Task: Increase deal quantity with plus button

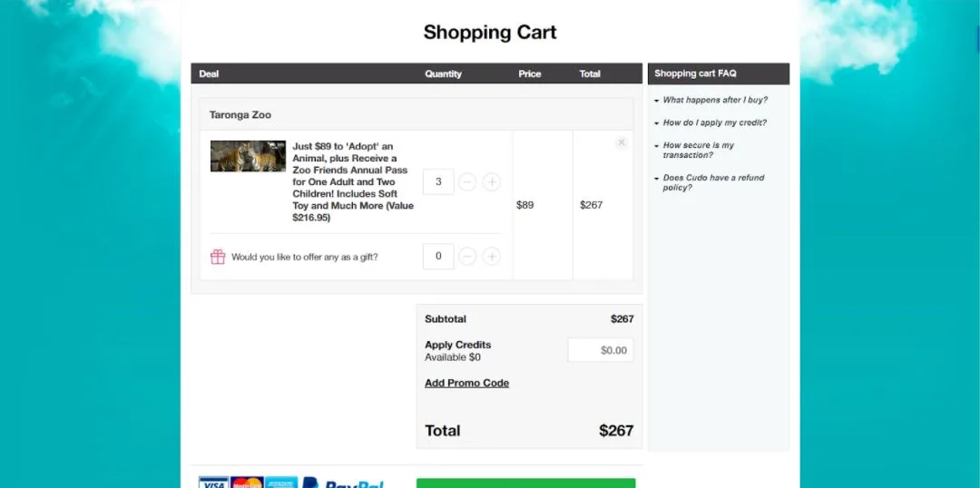Action: tap(491, 182)
